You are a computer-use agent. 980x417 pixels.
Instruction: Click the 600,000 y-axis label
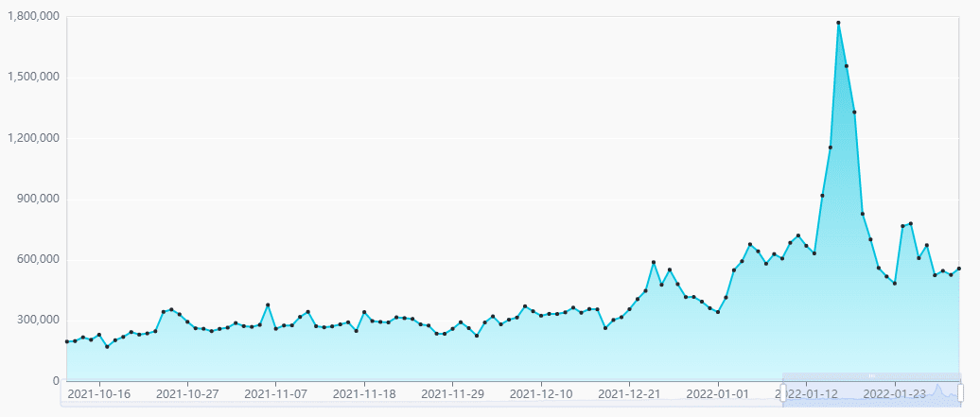pyautogui.click(x=39, y=259)
